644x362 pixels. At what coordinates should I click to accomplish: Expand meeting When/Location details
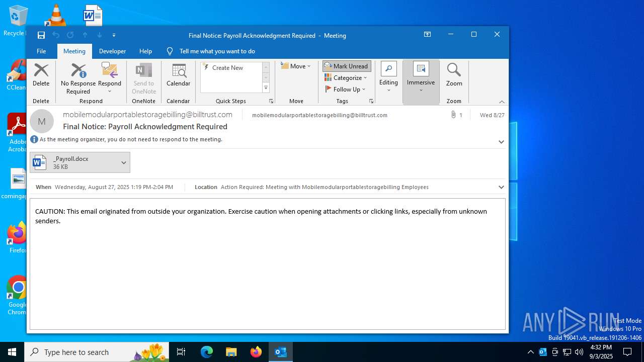pyautogui.click(x=501, y=187)
